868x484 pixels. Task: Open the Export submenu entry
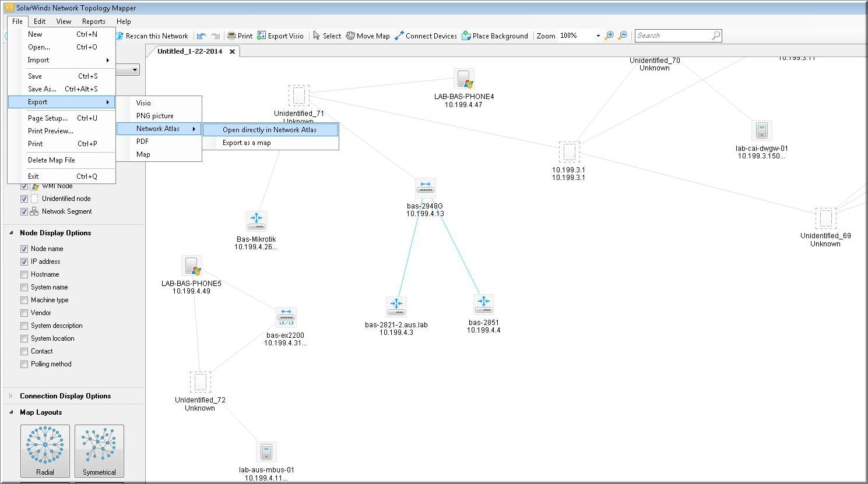(62, 102)
